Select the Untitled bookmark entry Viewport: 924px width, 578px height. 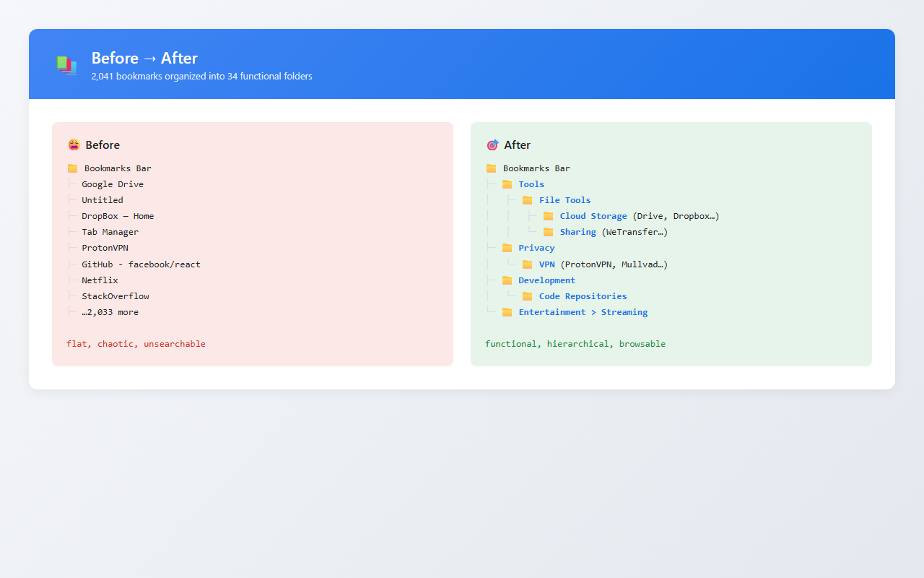pos(103,200)
